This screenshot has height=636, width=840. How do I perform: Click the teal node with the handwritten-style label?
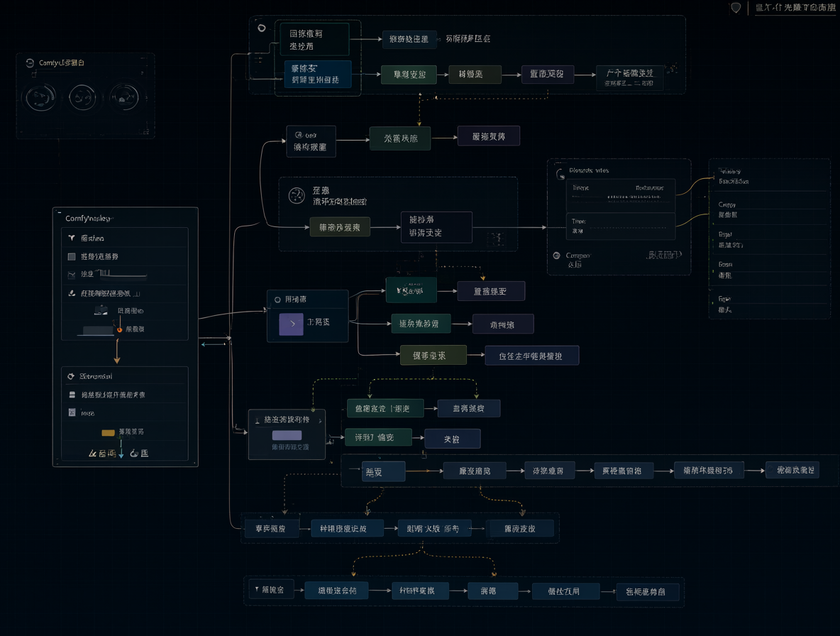click(x=411, y=290)
